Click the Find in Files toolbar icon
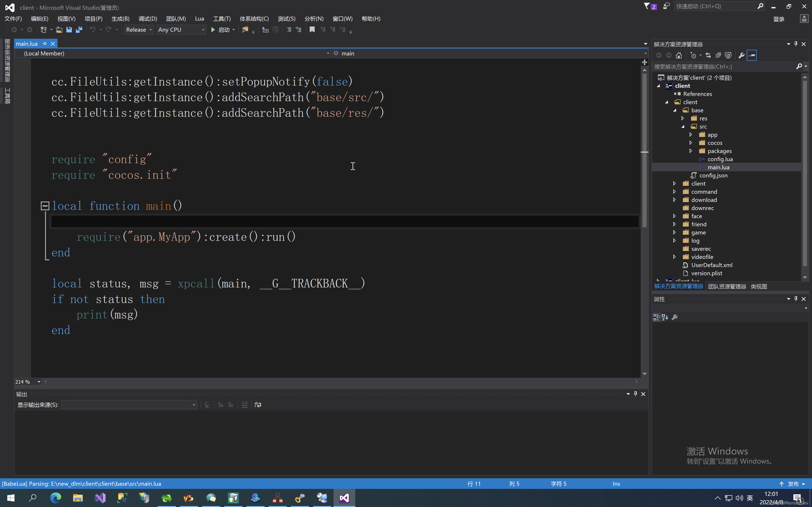812x507 pixels. 245,29
